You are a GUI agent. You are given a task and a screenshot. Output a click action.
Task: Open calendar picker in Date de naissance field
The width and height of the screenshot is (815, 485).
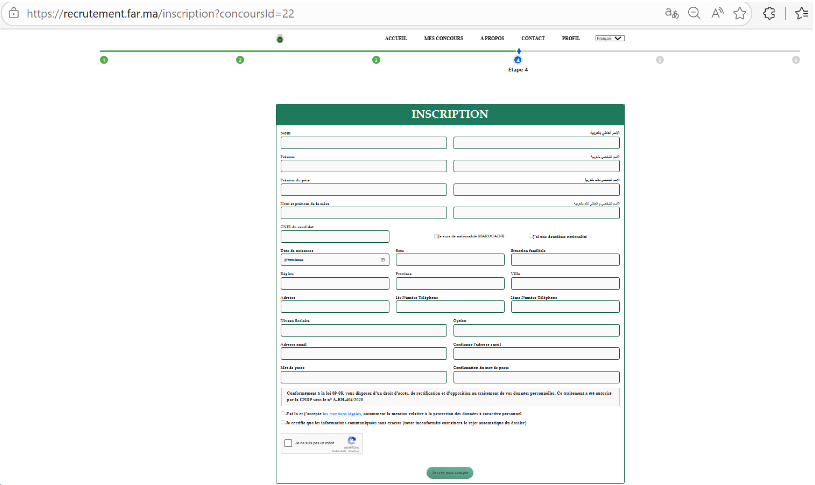tap(382, 259)
